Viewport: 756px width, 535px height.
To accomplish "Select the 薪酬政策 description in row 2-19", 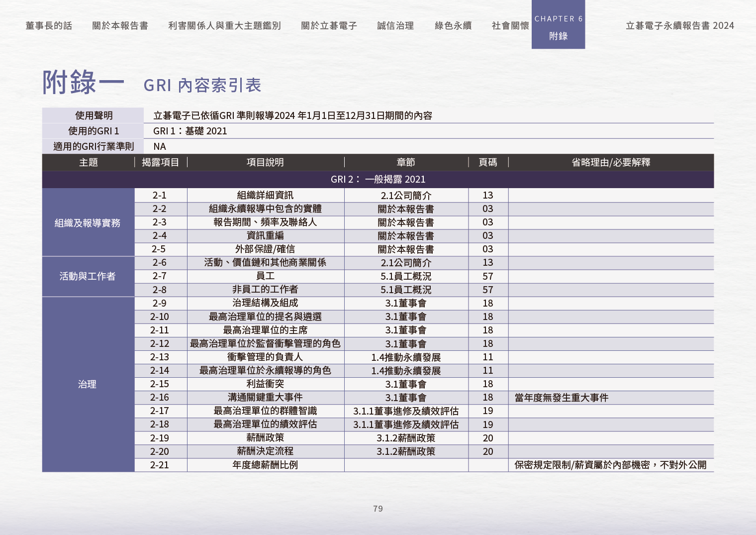I will click(x=265, y=437).
